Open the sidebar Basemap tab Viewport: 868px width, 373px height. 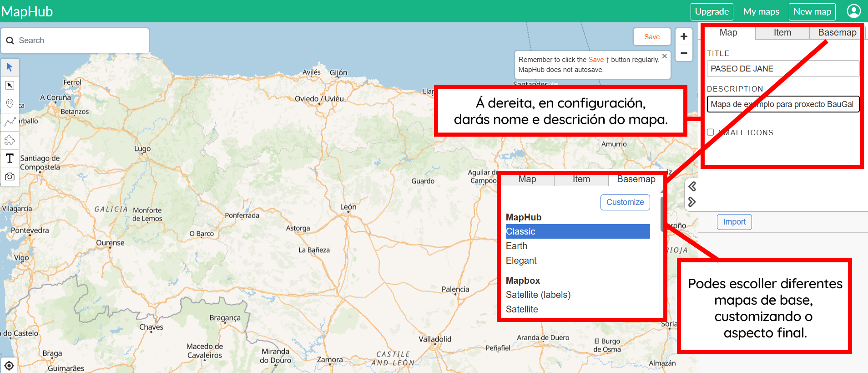837,32
